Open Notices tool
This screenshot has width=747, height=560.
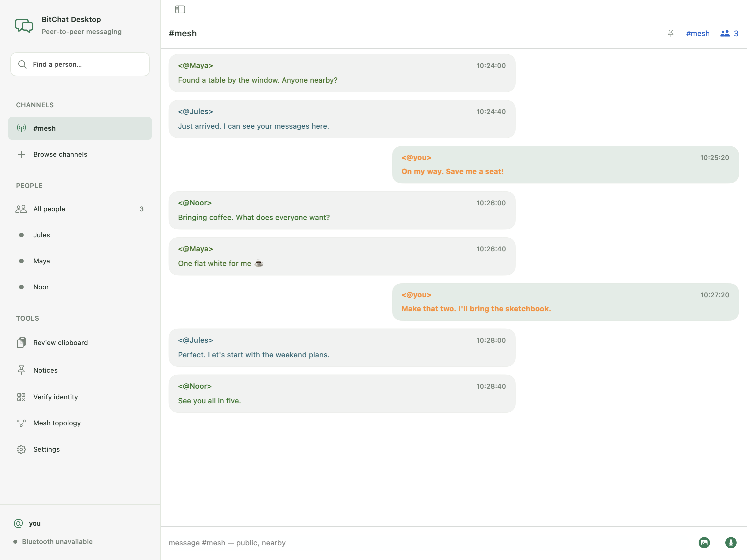[x=80, y=370]
